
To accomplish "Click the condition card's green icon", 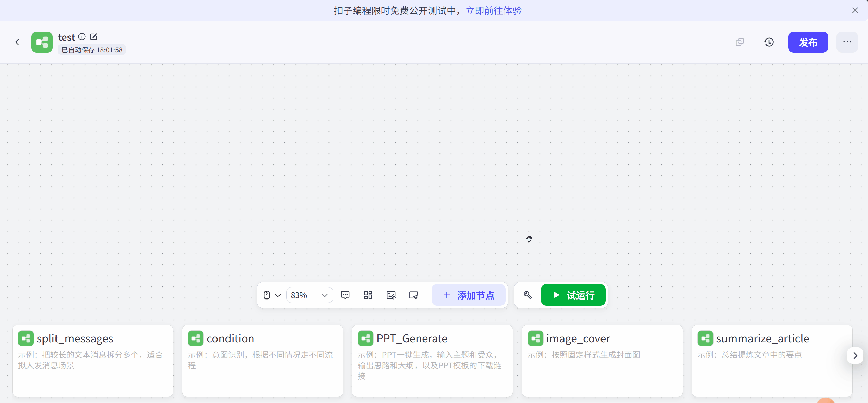I will coord(196,339).
